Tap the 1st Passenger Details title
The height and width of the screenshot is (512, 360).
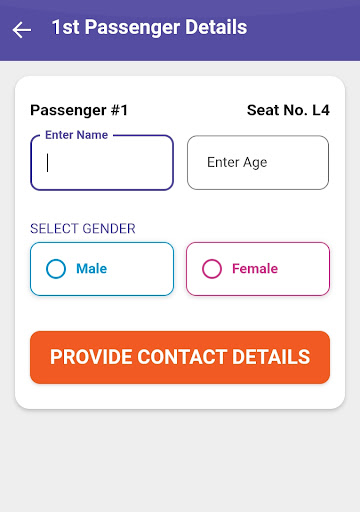click(x=149, y=27)
